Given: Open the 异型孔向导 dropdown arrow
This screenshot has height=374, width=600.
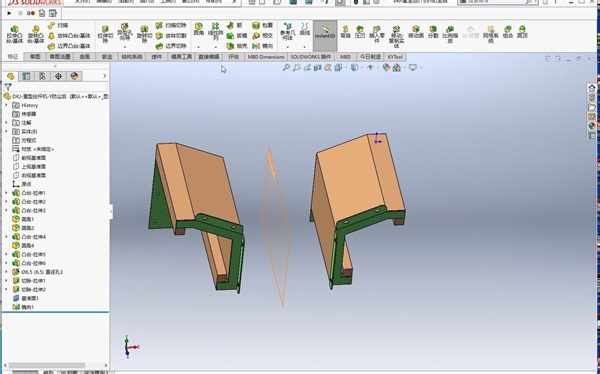Looking at the screenshot, I should [124, 47].
